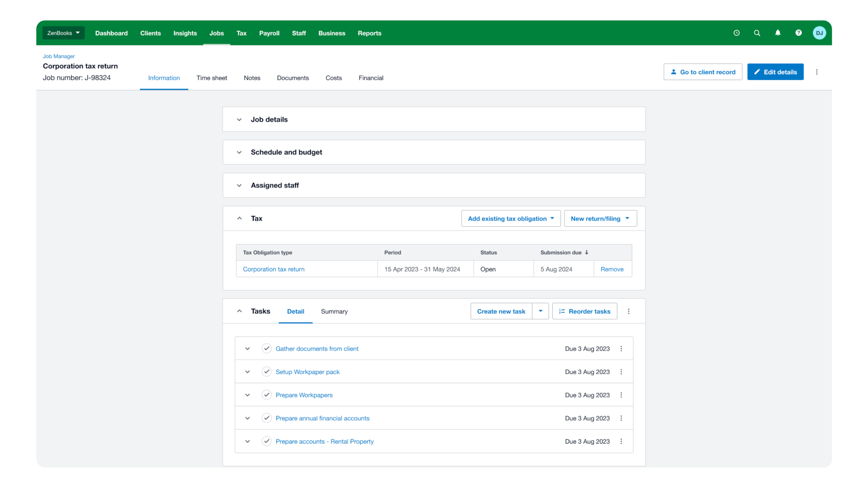The width and height of the screenshot is (868, 488).
Task: Check off 'Prepare accounts - Rental Property'
Action: pyautogui.click(x=267, y=441)
